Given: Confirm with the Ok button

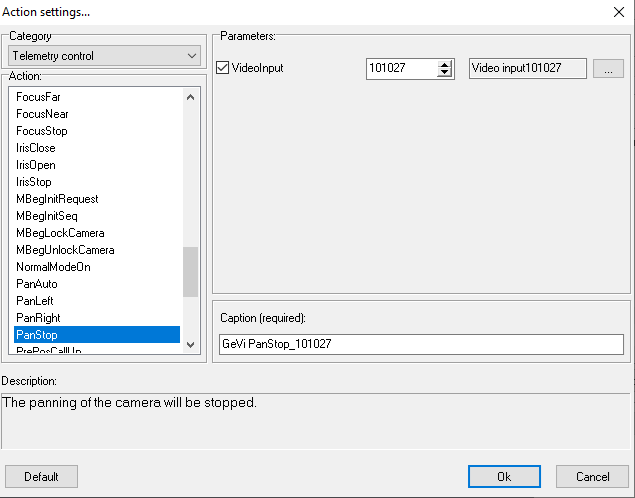Looking at the screenshot, I should (x=504, y=477).
